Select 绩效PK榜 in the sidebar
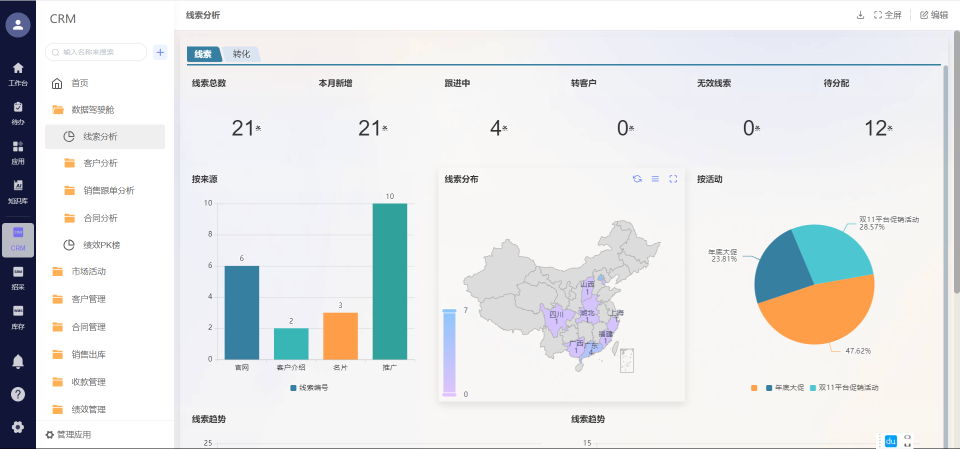Viewport: 960px width, 449px height. (103, 244)
